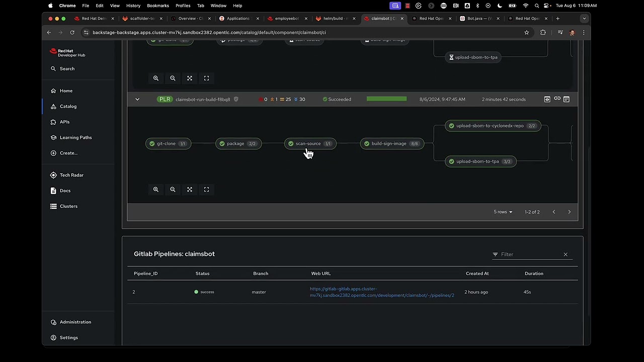
Task: Collapse the claimsbot-run-build-f8bq8 row
Action: coord(137,99)
